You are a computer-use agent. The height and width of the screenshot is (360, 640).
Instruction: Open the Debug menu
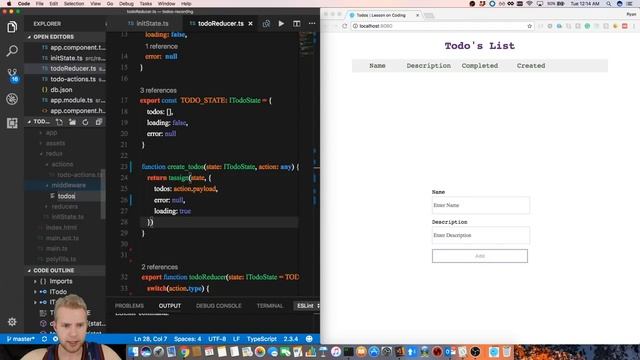(126, 4)
